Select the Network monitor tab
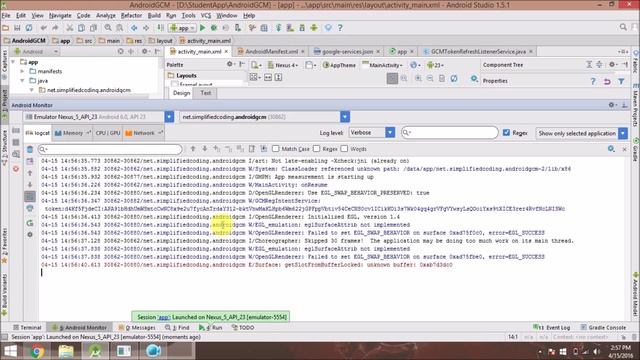 144,133
